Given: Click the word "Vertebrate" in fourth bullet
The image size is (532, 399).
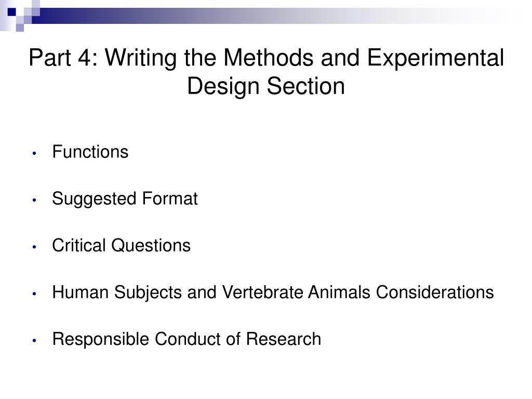Looking at the screenshot, I should pyautogui.click(x=262, y=292).
